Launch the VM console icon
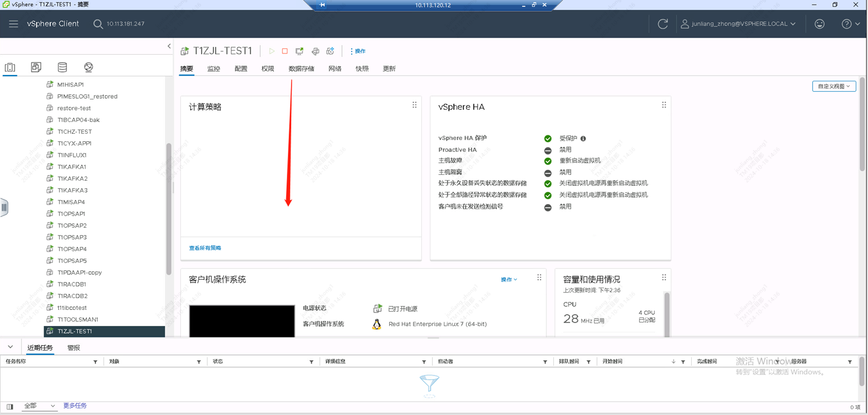The height and width of the screenshot is (415, 868). pos(300,51)
